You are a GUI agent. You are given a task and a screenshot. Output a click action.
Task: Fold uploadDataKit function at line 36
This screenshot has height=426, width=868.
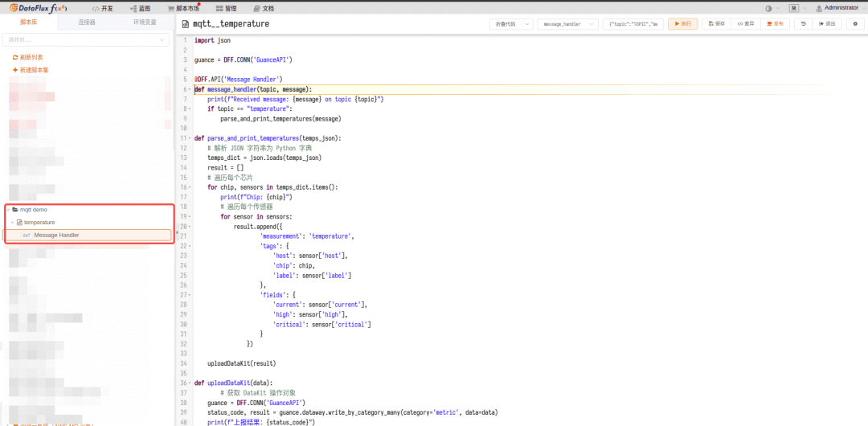tap(190, 383)
